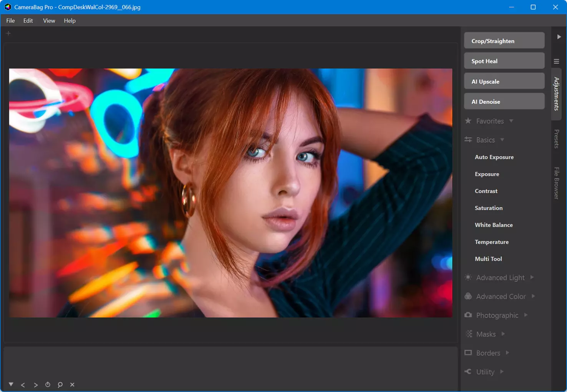Switch to the File Browser tab
The image size is (567, 392).
coord(556,183)
